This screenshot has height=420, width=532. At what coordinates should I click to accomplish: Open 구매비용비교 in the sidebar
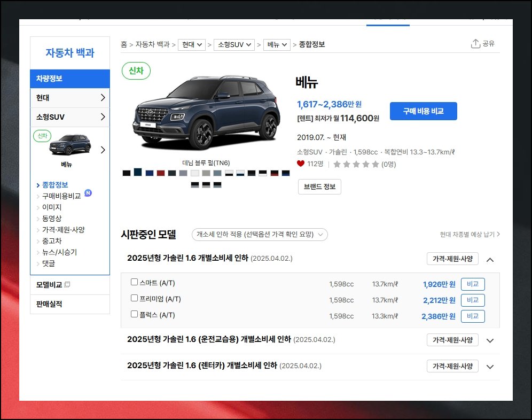[61, 196]
